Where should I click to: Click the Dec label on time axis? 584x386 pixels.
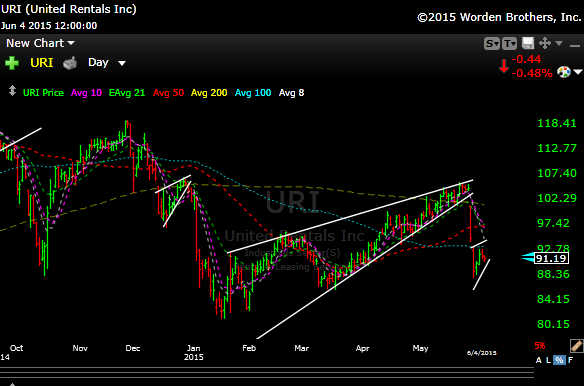133,348
